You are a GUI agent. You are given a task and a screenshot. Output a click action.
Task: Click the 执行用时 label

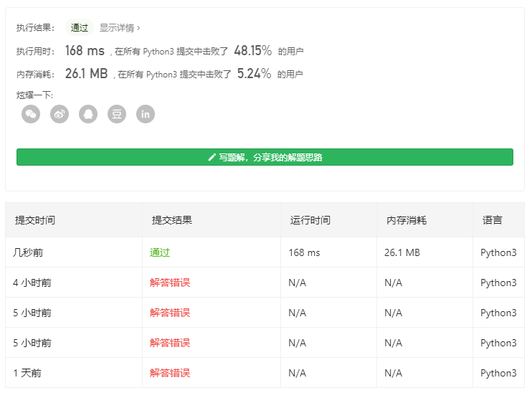click(35, 51)
